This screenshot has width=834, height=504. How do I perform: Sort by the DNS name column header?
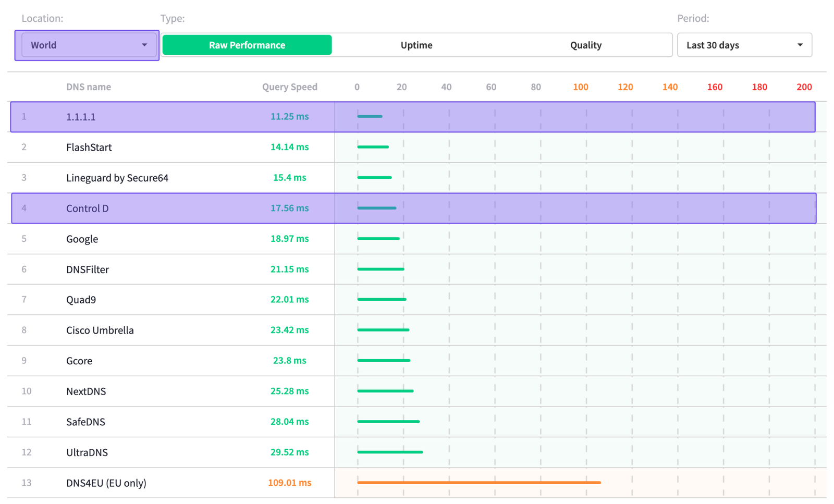89,87
